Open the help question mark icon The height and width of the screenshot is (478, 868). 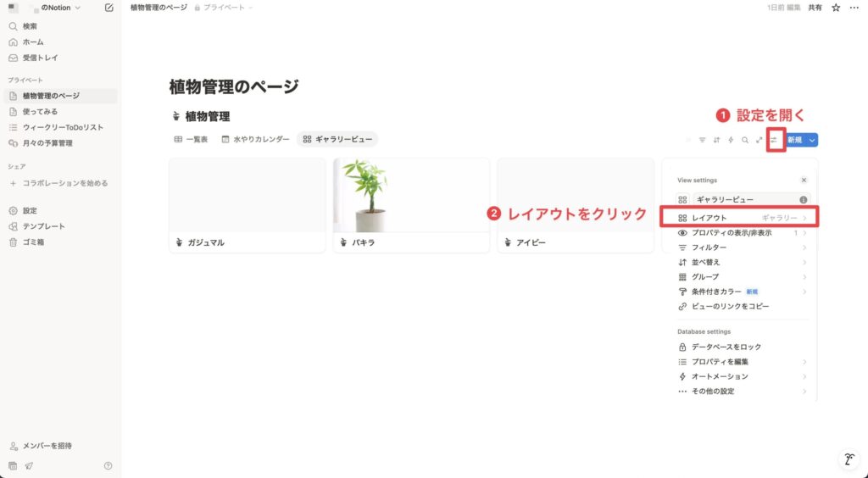pos(108,466)
